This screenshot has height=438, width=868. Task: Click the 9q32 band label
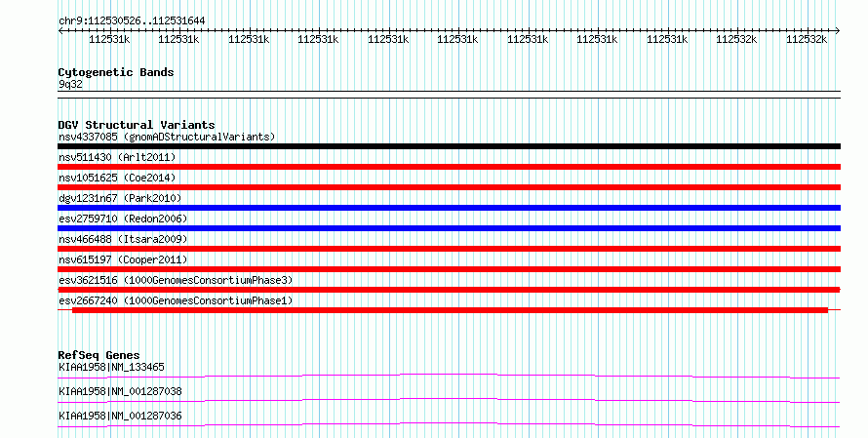click(x=70, y=84)
